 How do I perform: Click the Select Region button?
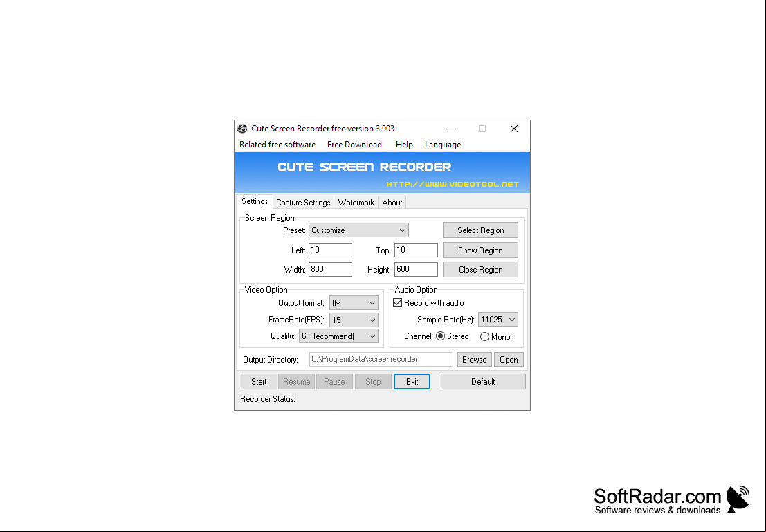pos(481,230)
